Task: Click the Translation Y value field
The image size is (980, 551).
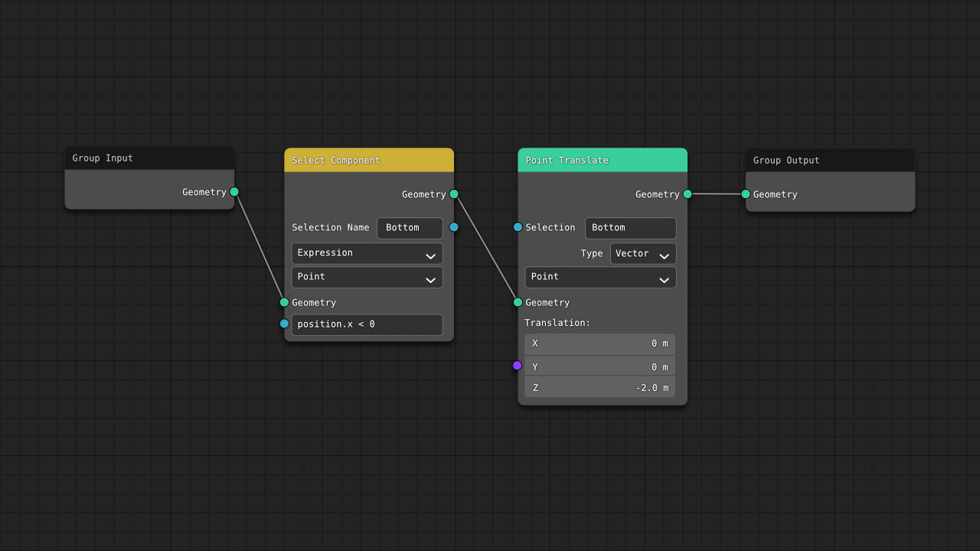Action: 600,367
